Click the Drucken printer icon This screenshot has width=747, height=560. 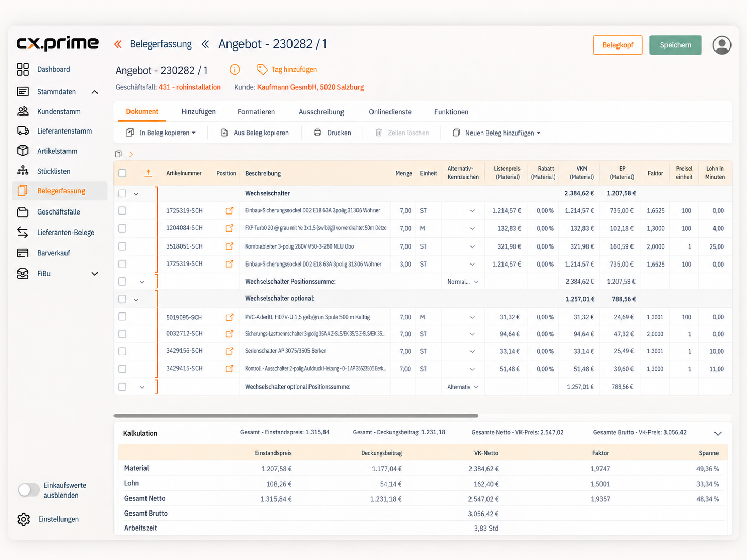click(x=317, y=133)
